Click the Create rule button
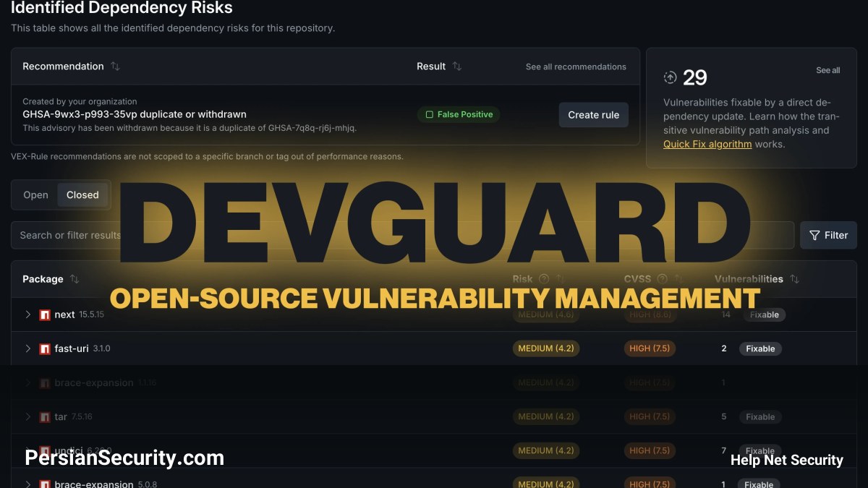 coord(593,115)
